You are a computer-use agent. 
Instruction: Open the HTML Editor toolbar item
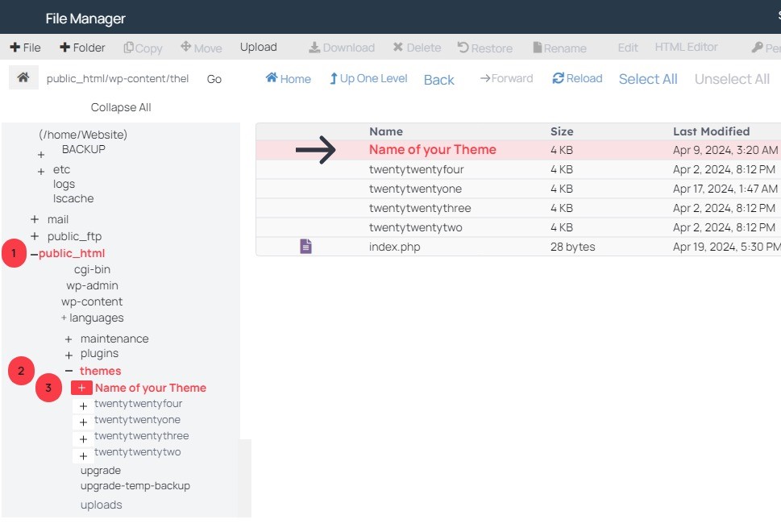(x=686, y=48)
